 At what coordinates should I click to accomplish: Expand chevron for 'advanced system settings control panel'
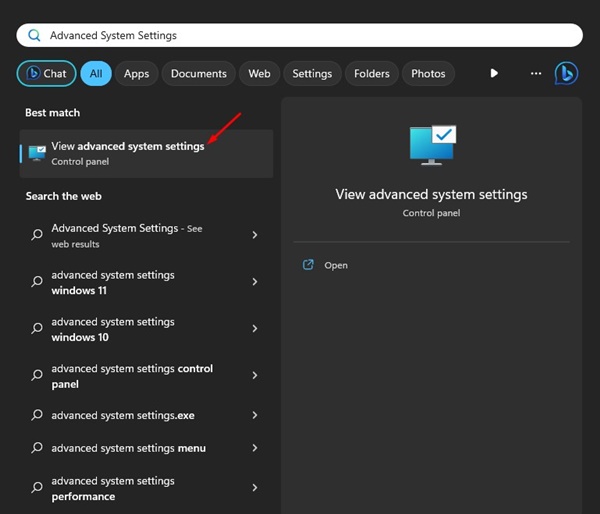(x=255, y=376)
